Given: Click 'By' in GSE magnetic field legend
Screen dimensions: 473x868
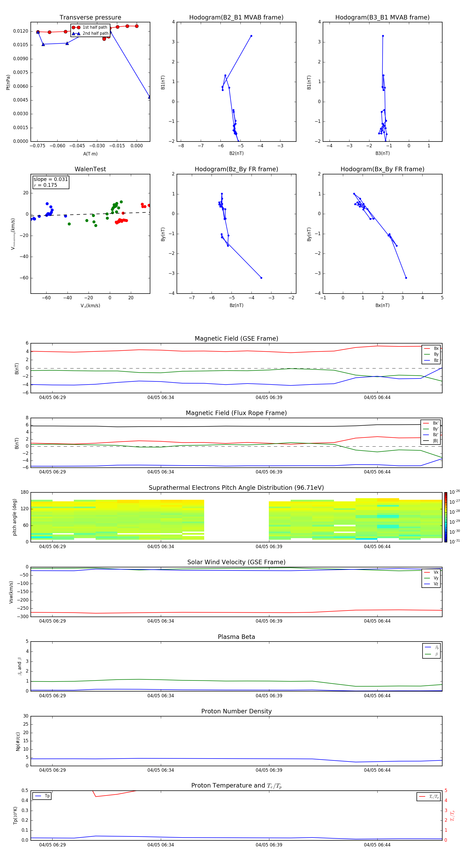Looking at the screenshot, I should (431, 354).
